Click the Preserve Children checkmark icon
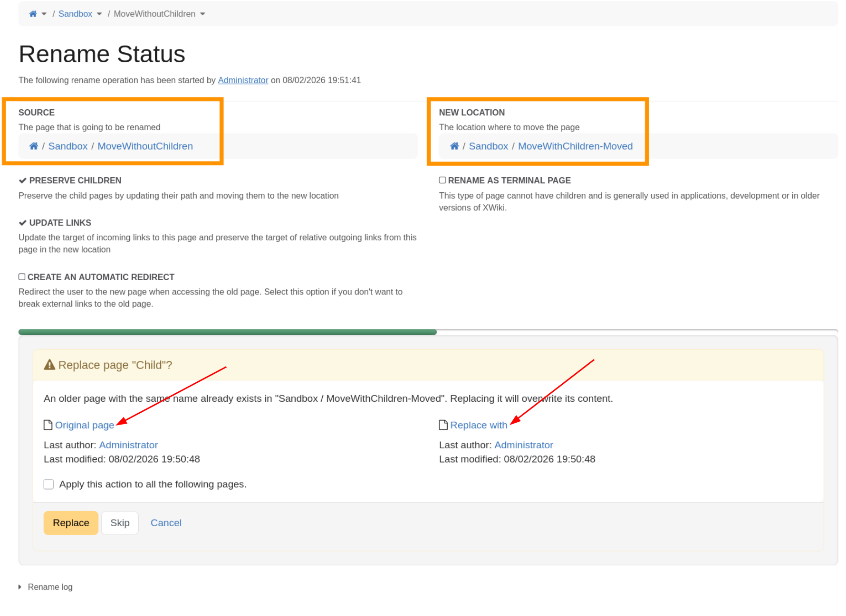The image size is (846, 616). click(22, 180)
